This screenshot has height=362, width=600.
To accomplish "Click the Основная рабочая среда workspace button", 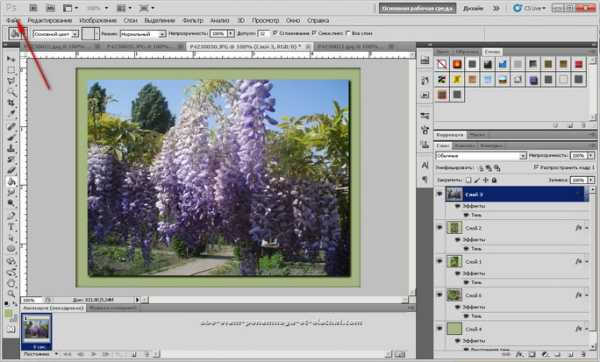I will [417, 8].
